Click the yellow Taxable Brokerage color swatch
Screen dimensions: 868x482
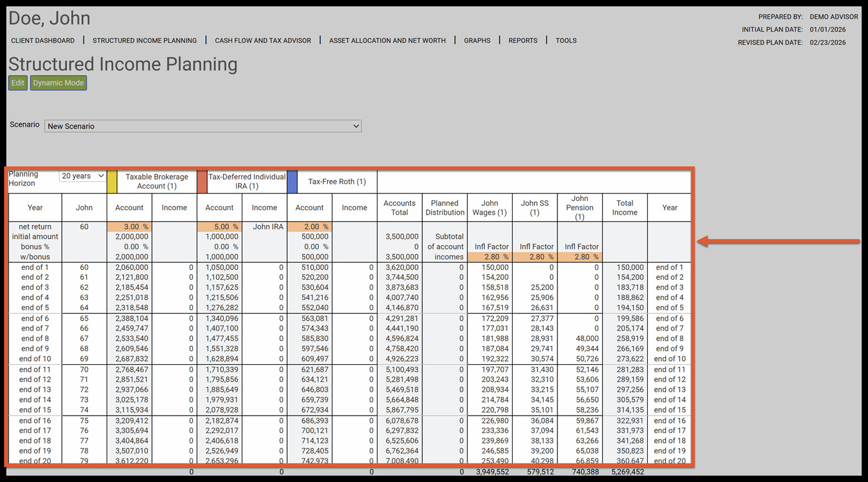coord(112,181)
